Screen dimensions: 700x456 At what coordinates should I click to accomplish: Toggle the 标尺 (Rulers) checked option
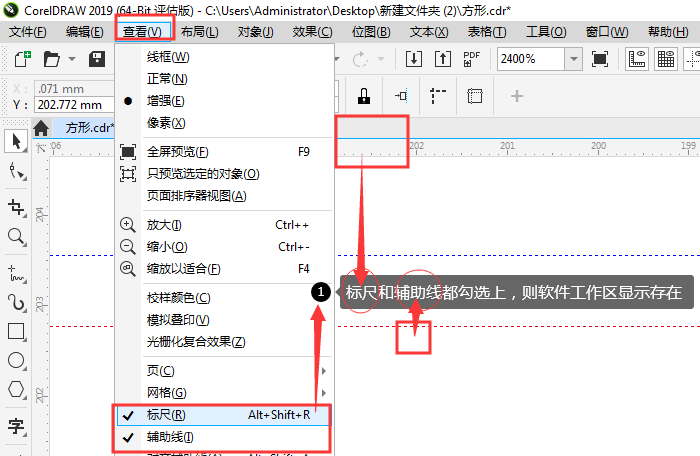[x=166, y=415]
